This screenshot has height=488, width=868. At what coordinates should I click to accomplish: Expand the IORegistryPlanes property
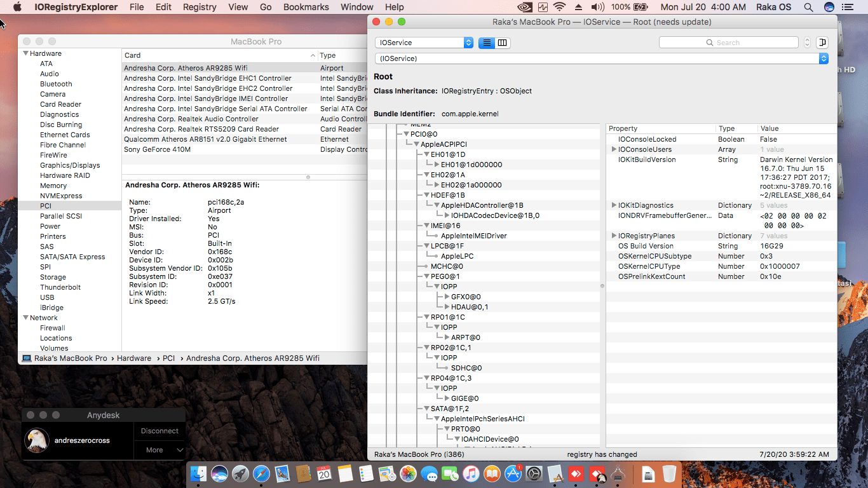pos(614,236)
